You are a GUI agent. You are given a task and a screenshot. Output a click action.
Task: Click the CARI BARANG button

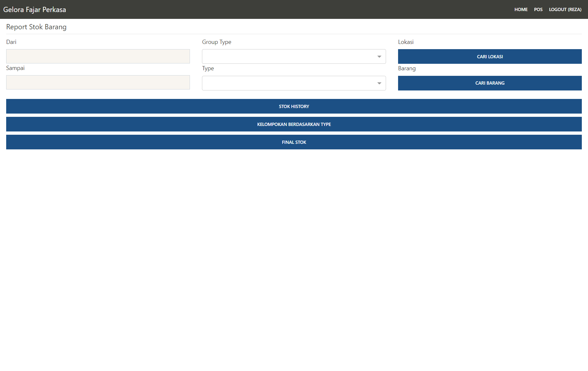[x=490, y=83]
